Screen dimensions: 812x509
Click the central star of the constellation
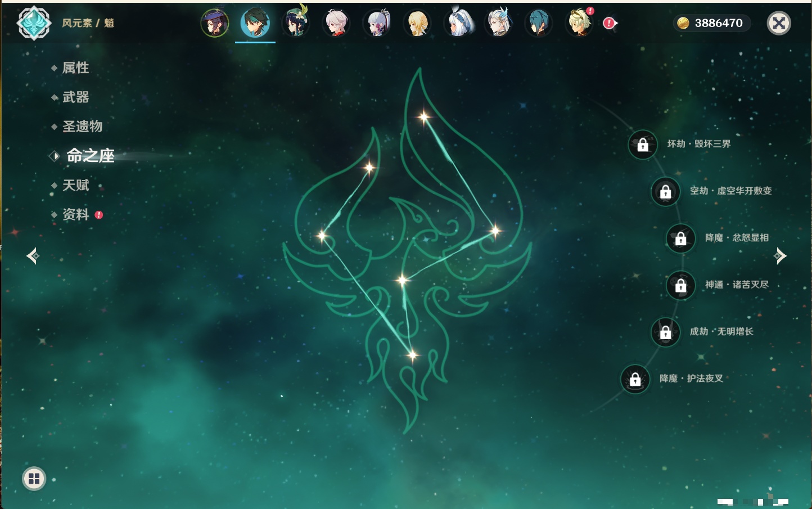[402, 280]
